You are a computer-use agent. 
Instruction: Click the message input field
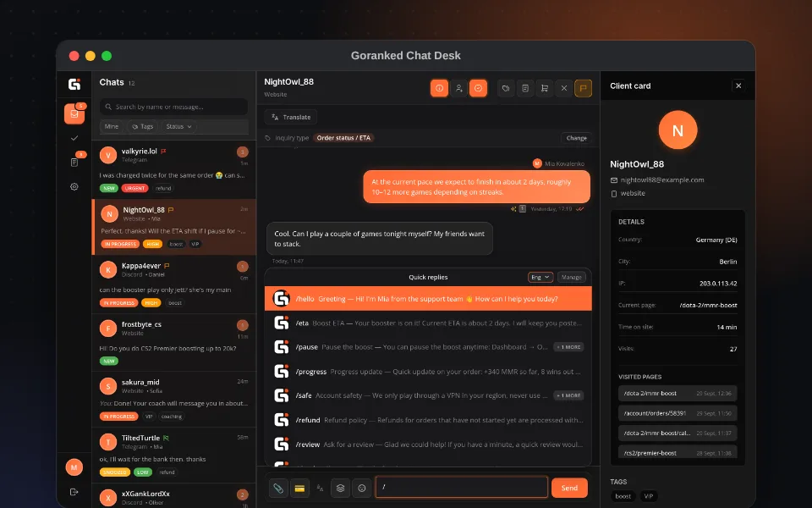[x=462, y=488]
